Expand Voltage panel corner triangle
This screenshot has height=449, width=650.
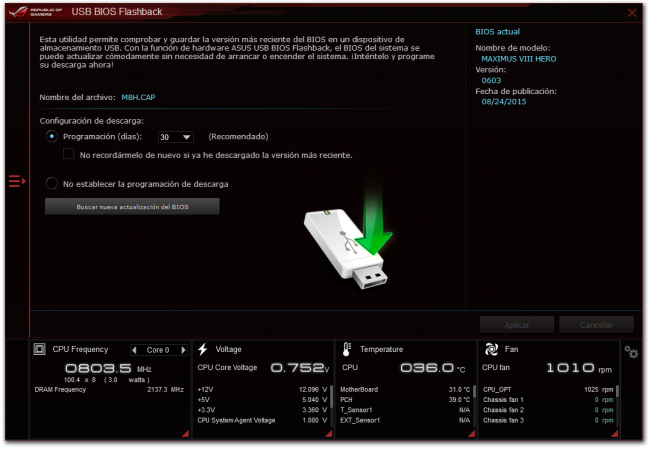click(328, 433)
